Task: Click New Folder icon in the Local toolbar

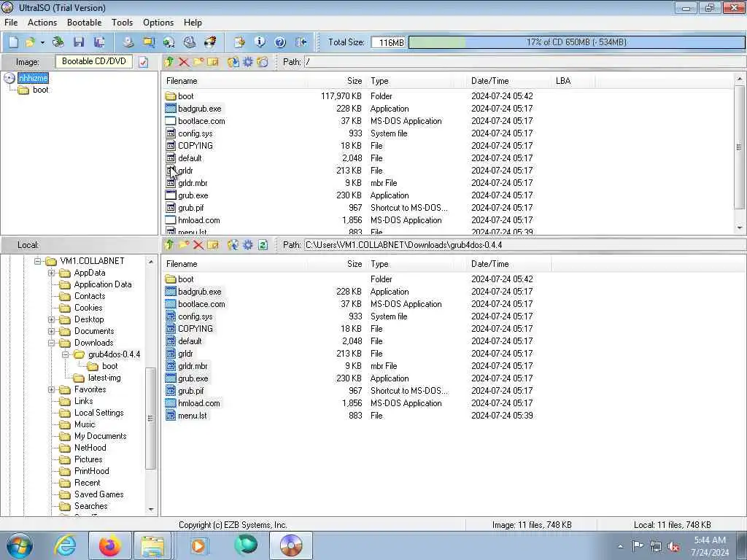Action: click(183, 245)
